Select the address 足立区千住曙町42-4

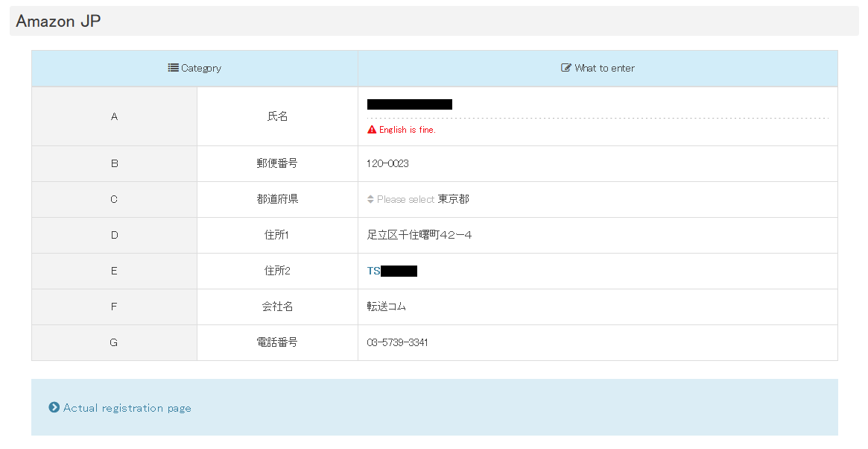coord(419,235)
